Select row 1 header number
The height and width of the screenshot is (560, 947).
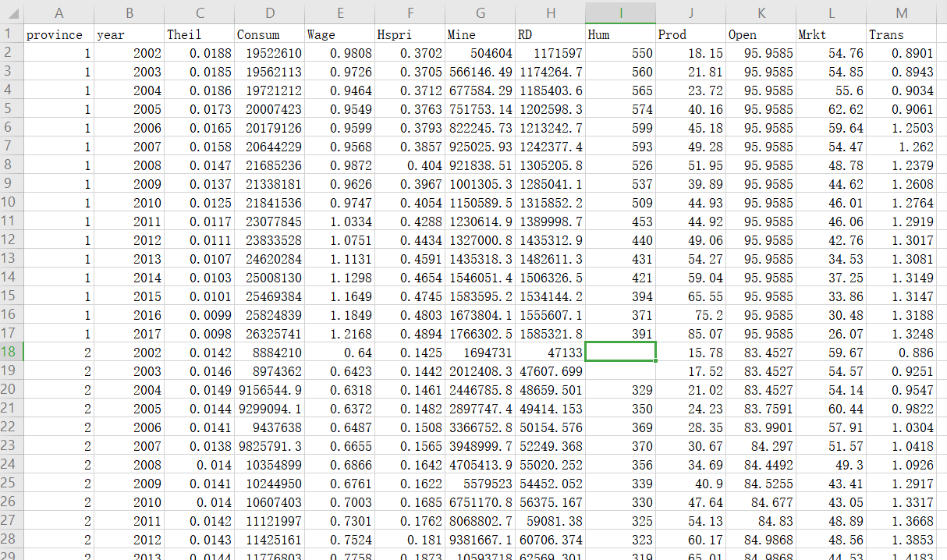[x=12, y=34]
